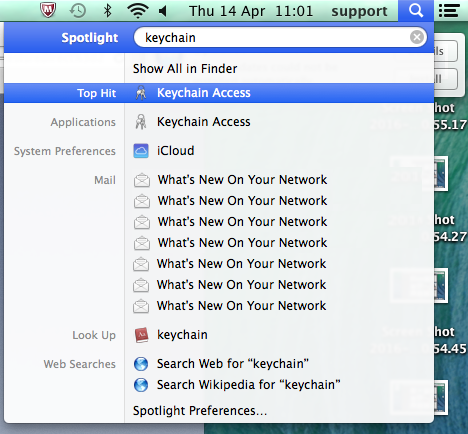Image resolution: width=468 pixels, height=434 pixels.
Task: Open the Notification Center list icon
Action: pos(449,11)
